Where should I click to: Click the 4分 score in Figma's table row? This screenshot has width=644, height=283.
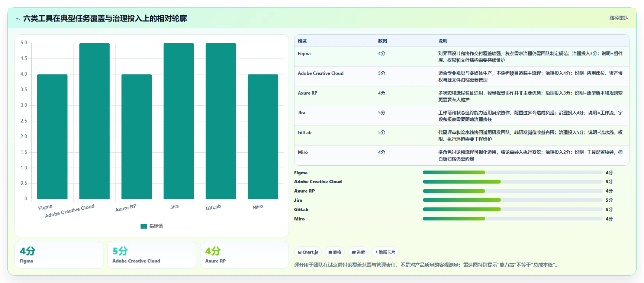(x=381, y=54)
